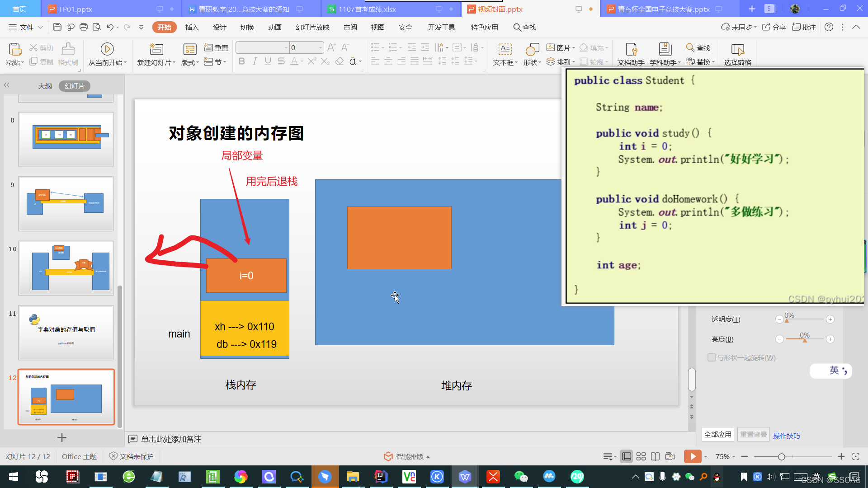Click the Shapes icon
This screenshot has width=868, height=488.
click(x=533, y=49)
